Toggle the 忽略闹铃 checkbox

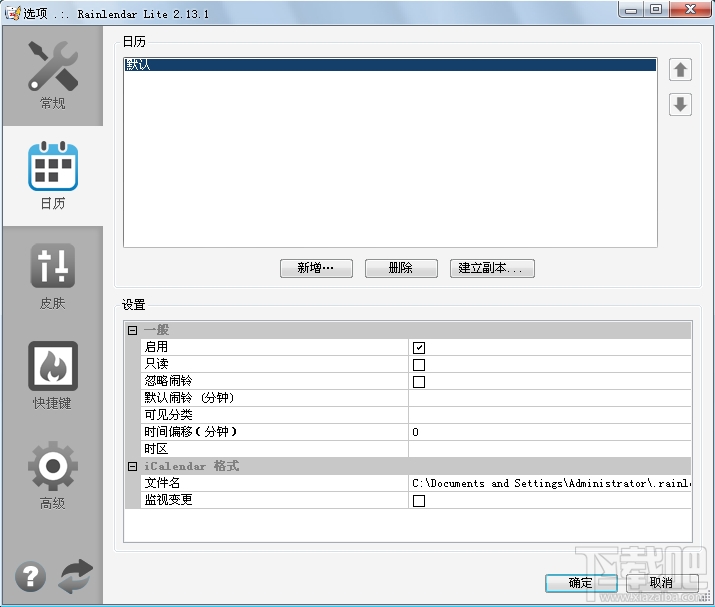pyautogui.click(x=419, y=382)
